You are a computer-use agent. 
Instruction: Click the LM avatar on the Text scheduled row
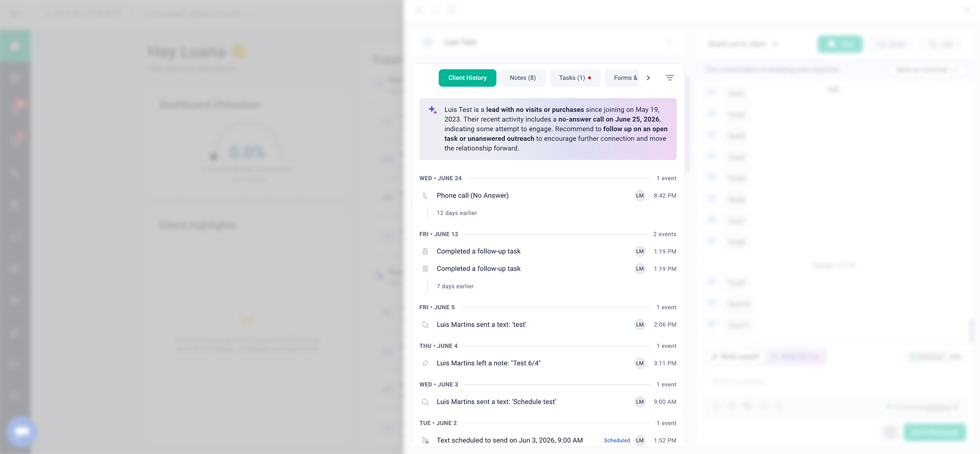click(640, 440)
